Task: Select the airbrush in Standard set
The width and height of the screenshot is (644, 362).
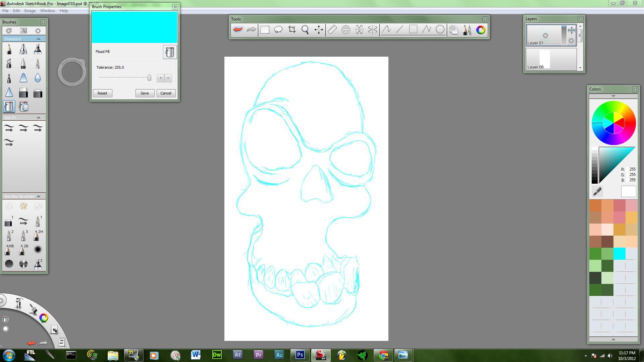Action: [23, 49]
